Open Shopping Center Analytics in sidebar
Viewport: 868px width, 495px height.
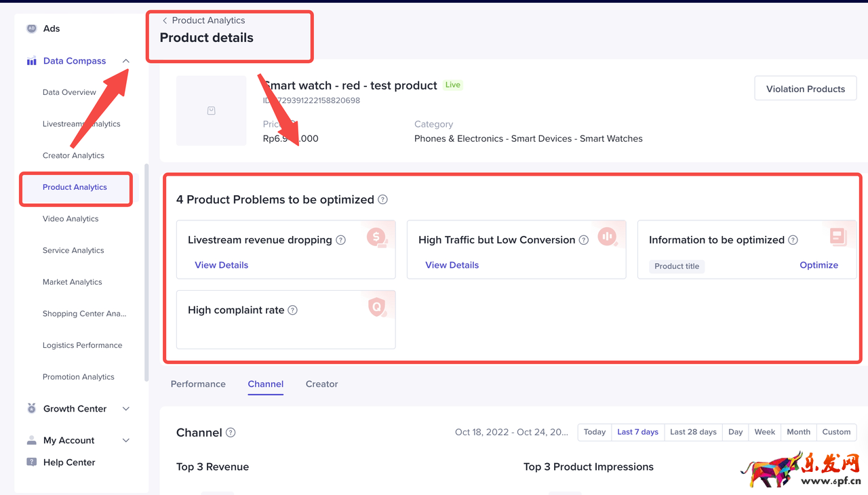tap(84, 314)
